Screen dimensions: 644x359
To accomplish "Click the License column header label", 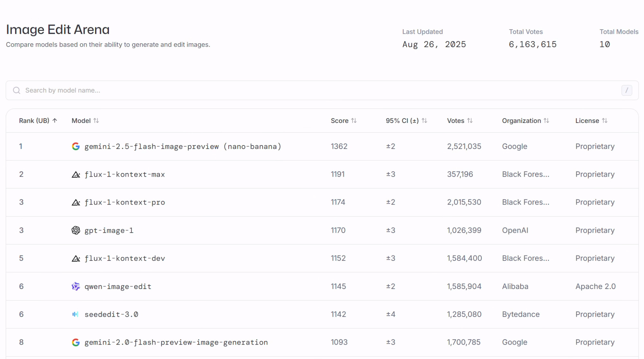I will click(587, 120).
